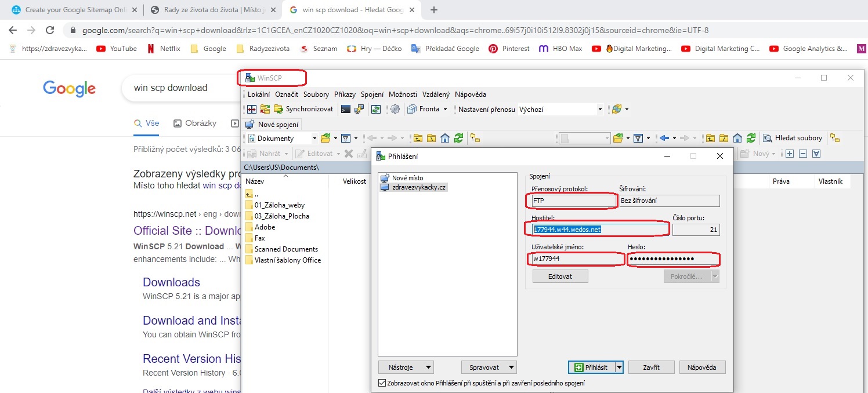Image resolution: width=868 pixels, height=393 pixels.
Task: Open the Možnosti menu
Action: 403,94
